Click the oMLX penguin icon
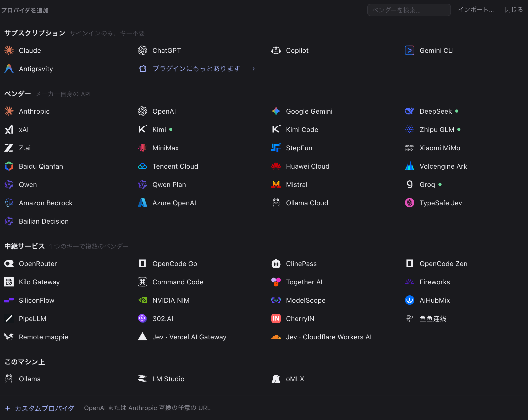Screen dimensions: 528x420 click(276, 379)
